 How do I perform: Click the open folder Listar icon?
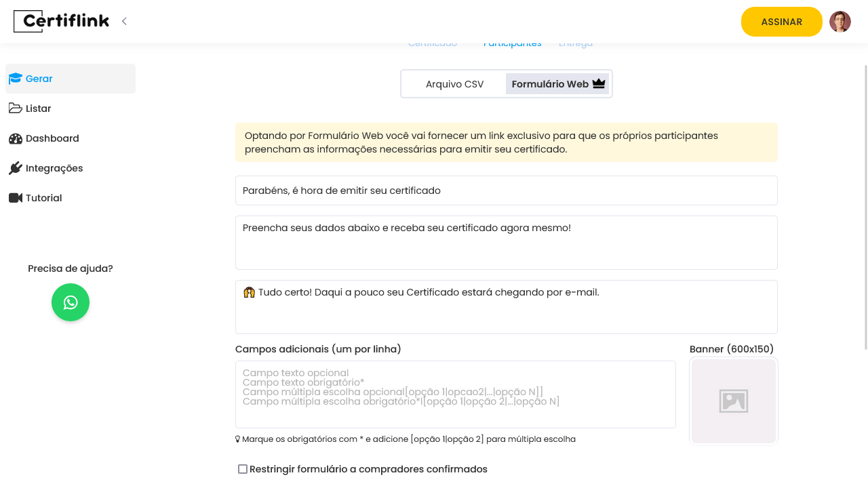click(x=16, y=108)
